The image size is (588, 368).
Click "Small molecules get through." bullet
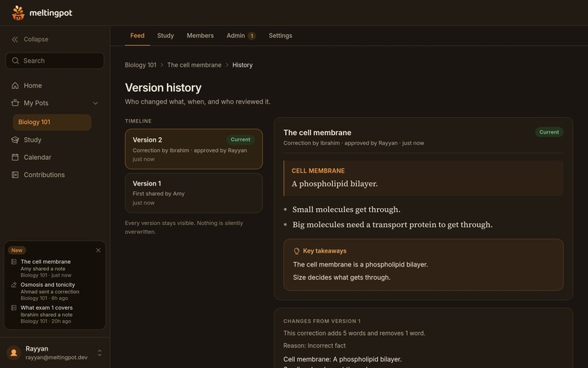(346, 210)
